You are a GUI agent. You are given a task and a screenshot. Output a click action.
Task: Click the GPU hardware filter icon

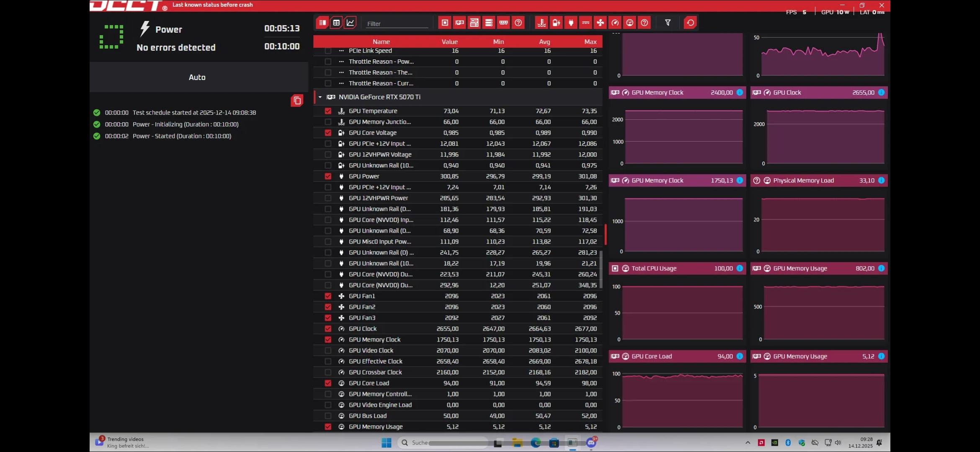(459, 23)
